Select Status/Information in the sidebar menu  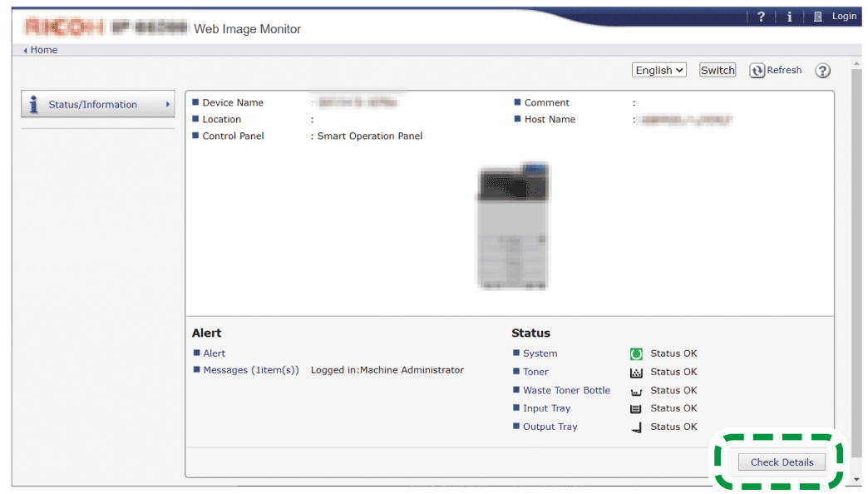coord(97,104)
